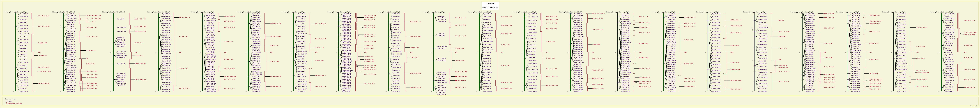The width and height of the screenshot is (980, 108).
Task: Open the Chinese_Spring_Deletion_SSR_5A map title
Action: [x=570, y=12]
